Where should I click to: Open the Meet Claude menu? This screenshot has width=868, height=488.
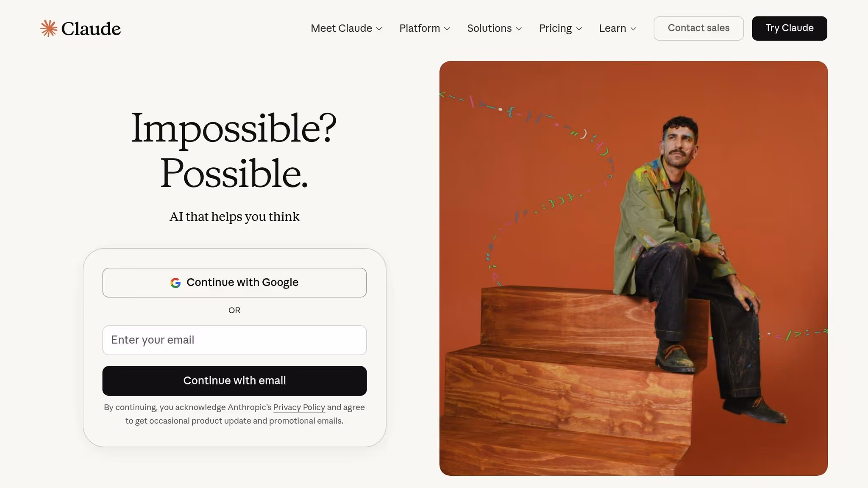(346, 28)
